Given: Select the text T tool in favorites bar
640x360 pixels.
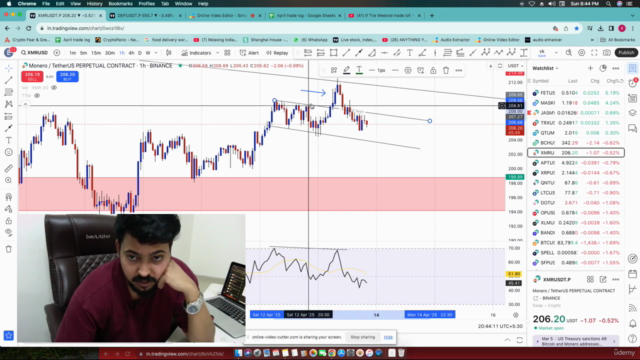Looking at the screenshot, I should [x=409, y=53].
